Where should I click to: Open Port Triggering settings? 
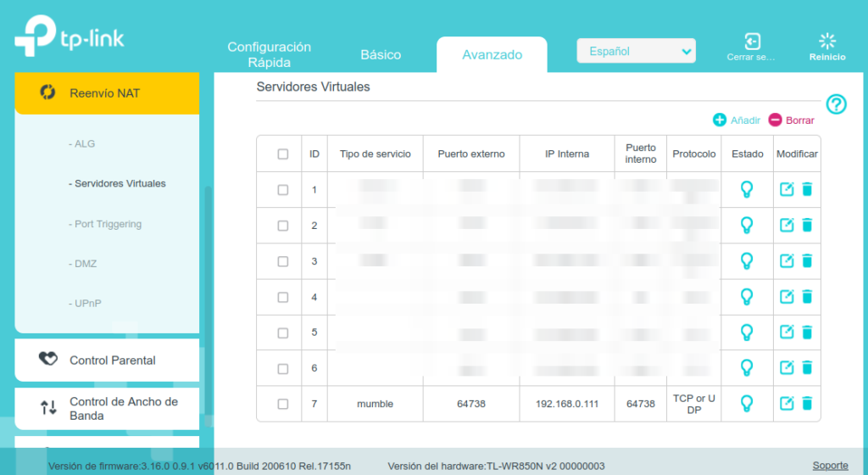tap(105, 224)
